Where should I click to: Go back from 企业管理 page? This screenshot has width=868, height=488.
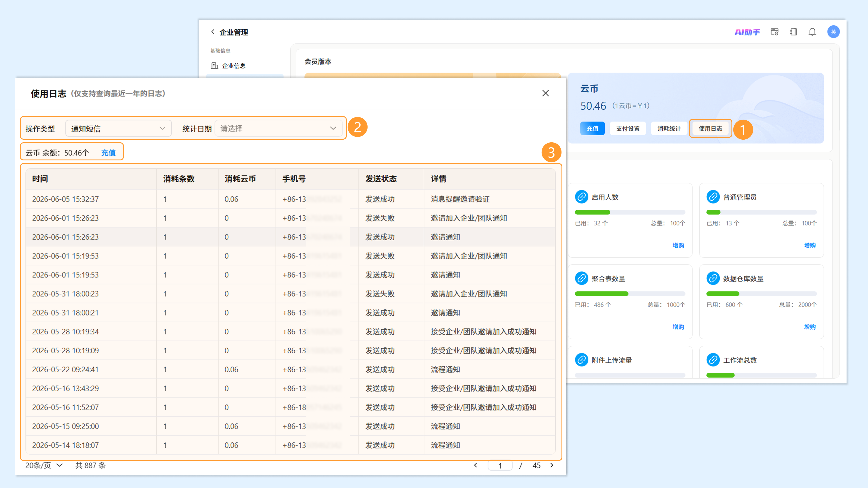coord(213,32)
